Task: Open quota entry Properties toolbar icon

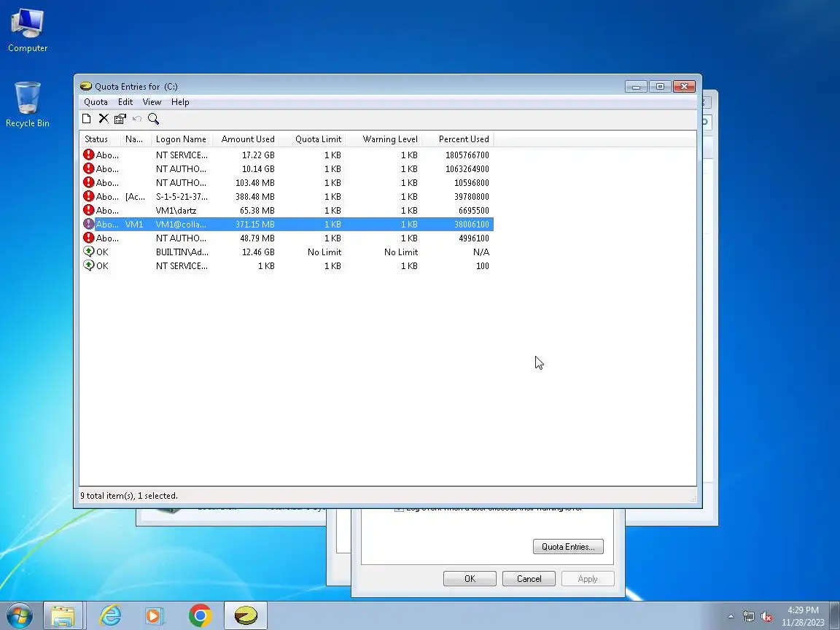Action: pyautogui.click(x=120, y=119)
